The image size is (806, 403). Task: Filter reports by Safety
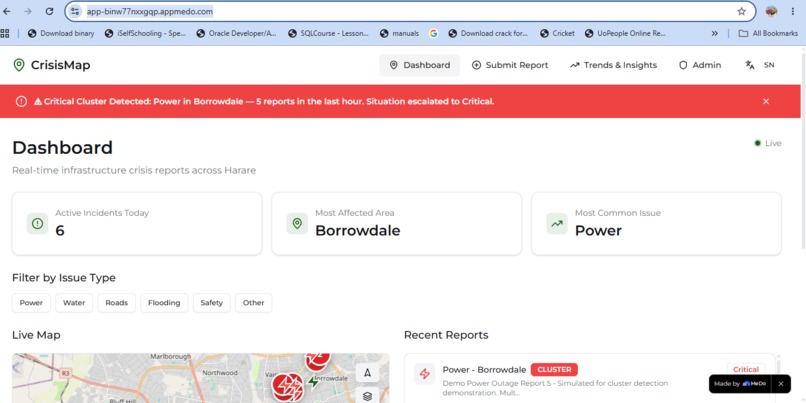211,303
